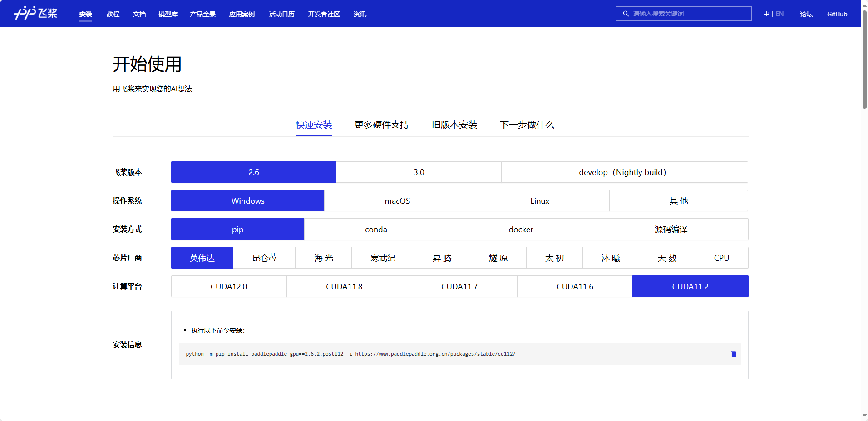Select 寒武纪 chip vendor
The width and height of the screenshot is (868, 421).
tap(383, 258)
